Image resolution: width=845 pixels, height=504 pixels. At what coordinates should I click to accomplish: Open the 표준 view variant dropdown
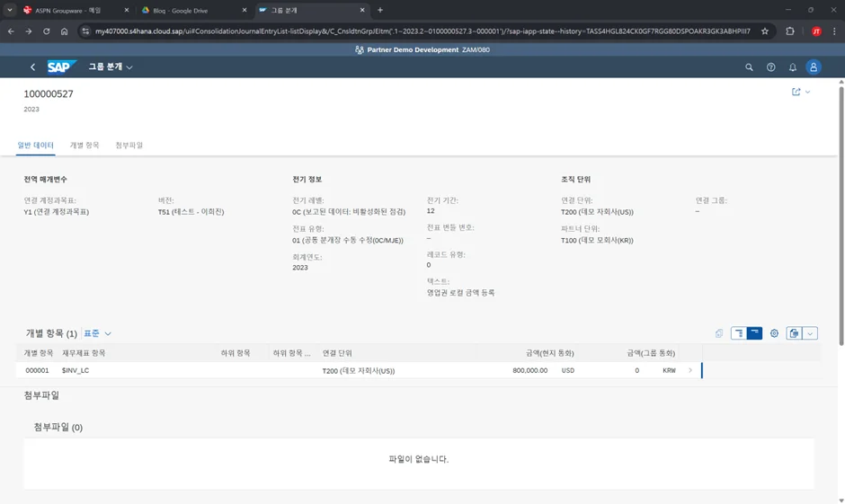point(98,333)
